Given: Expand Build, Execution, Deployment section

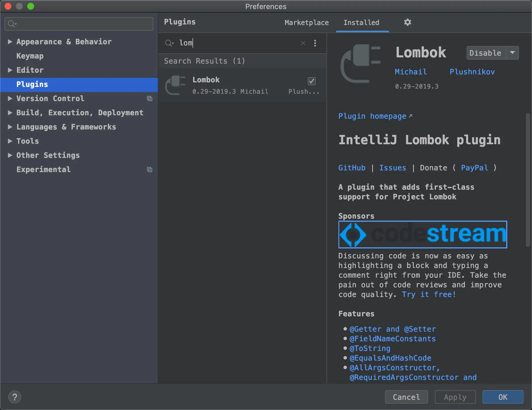Looking at the screenshot, I should (x=10, y=113).
